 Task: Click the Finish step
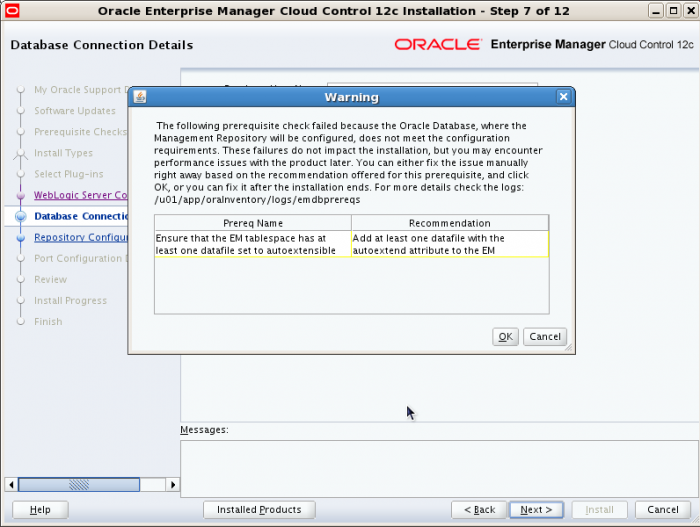click(48, 322)
